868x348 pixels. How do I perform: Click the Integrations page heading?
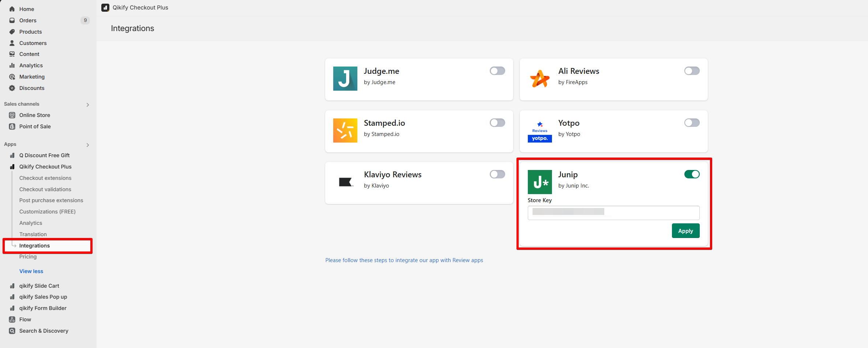(132, 29)
